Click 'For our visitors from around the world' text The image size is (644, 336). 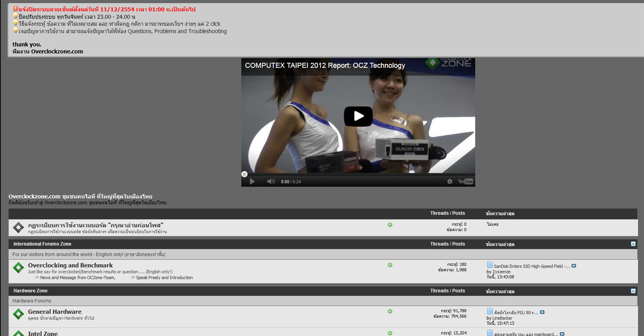pyautogui.click(x=89, y=255)
